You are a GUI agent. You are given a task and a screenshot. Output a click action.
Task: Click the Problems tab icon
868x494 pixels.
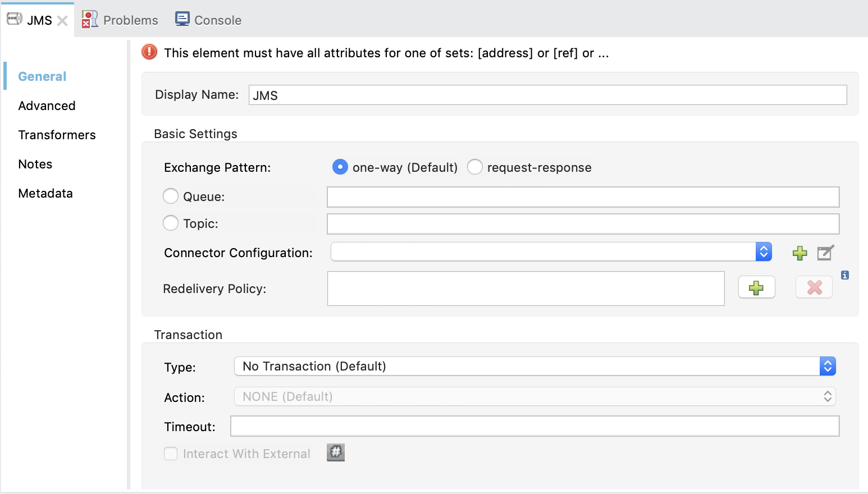[89, 19]
